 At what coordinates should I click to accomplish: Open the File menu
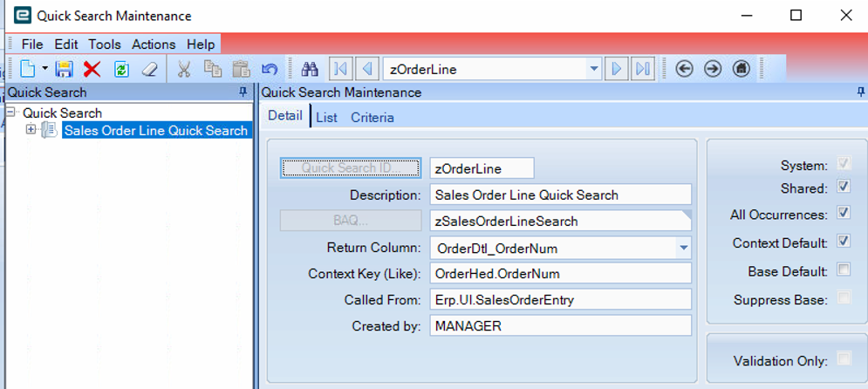32,44
